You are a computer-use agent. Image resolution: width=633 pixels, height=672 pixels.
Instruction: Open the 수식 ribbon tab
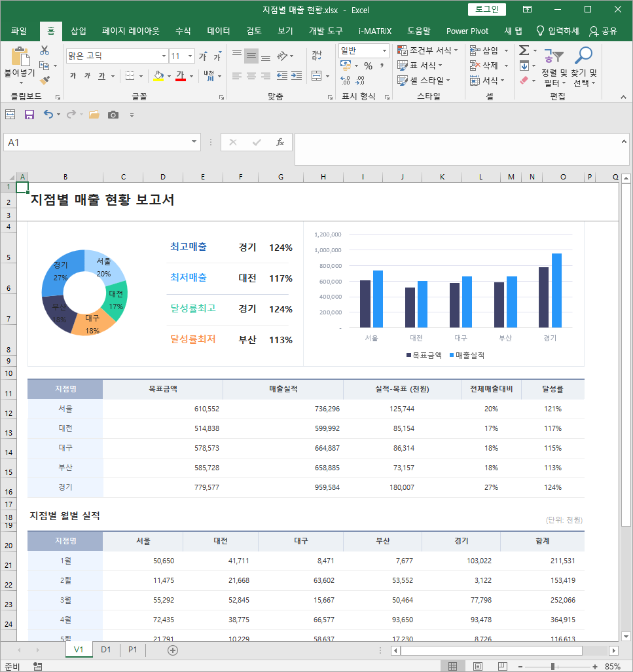[x=183, y=31]
